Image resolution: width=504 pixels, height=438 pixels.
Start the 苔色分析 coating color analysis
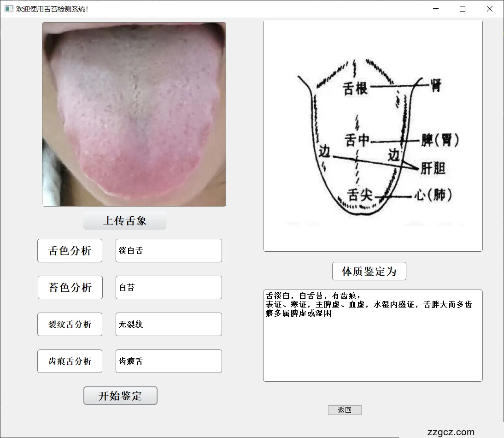point(70,288)
